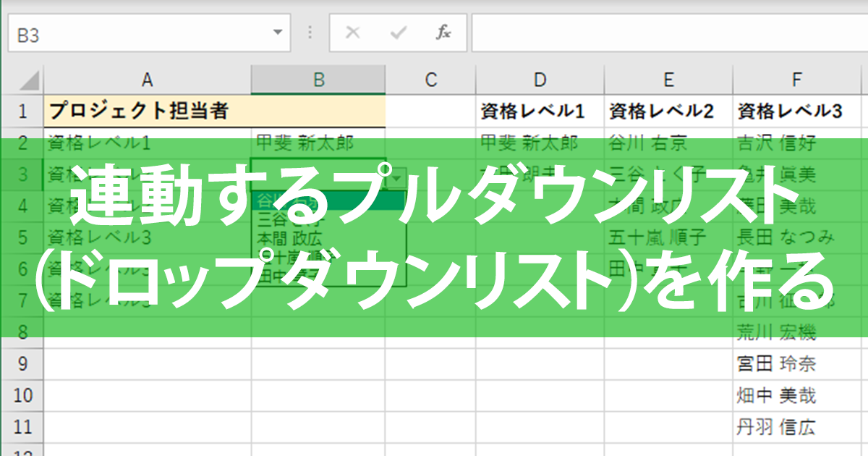The width and height of the screenshot is (868, 456).
Task: Click the formula bar input area
Action: click(651, 32)
